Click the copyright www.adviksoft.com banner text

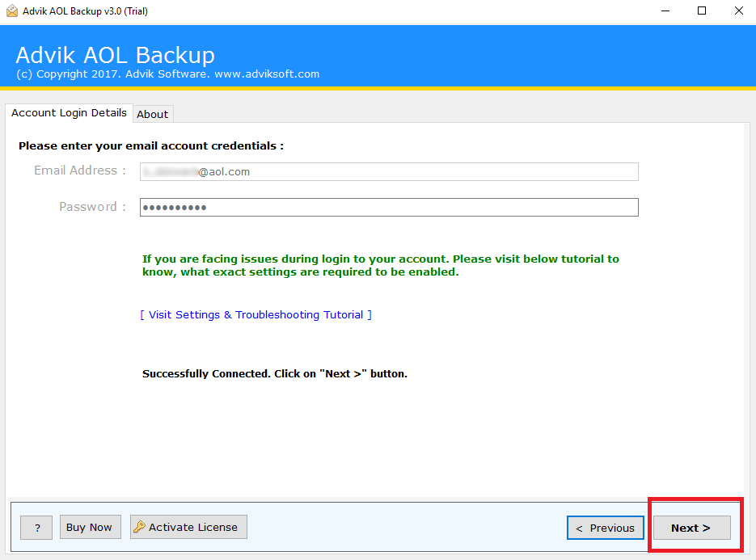(x=167, y=74)
